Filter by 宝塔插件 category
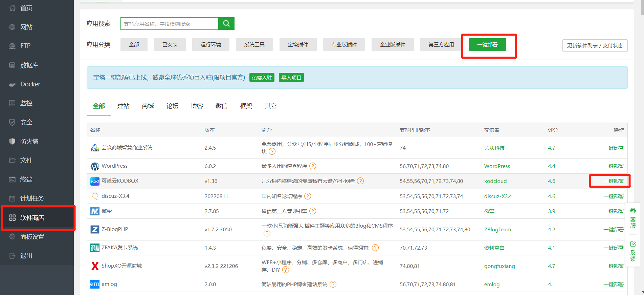This screenshot has width=644, height=295. [298, 45]
